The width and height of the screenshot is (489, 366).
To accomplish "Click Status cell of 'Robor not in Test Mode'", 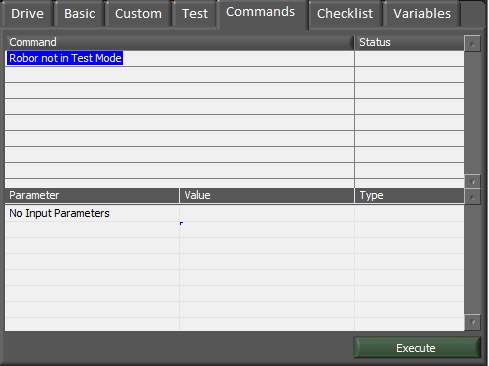I will coord(409,58).
